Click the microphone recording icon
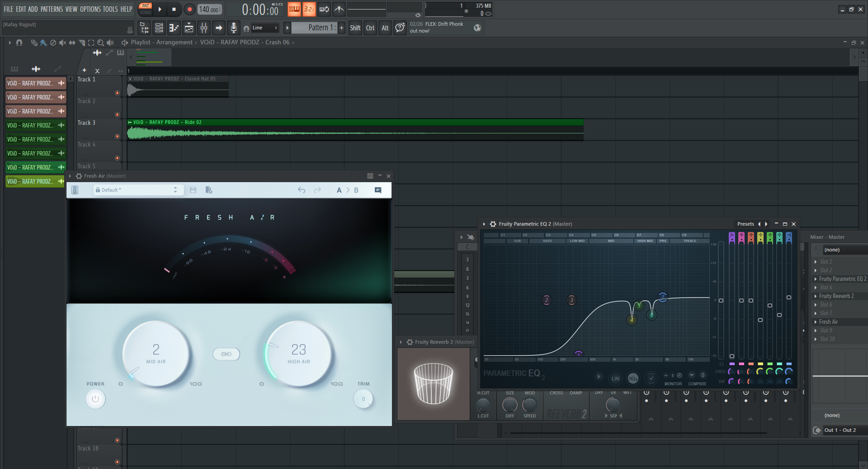Screen dimensions: 868x469 [x=233, y=28]
